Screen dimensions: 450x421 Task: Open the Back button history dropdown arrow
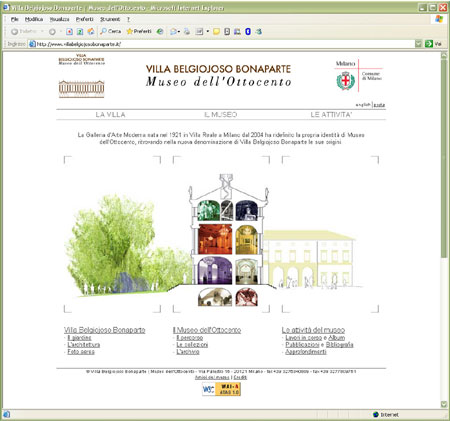click(42, 32)
